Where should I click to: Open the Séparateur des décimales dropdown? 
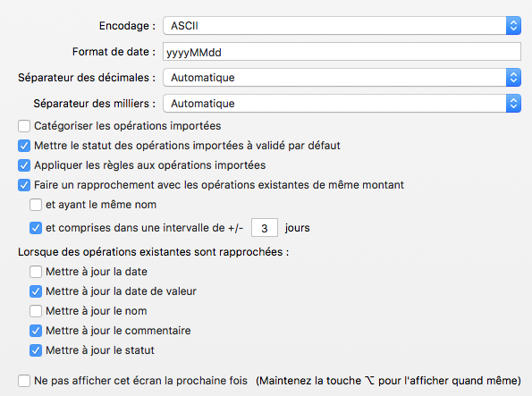point(342,78)
